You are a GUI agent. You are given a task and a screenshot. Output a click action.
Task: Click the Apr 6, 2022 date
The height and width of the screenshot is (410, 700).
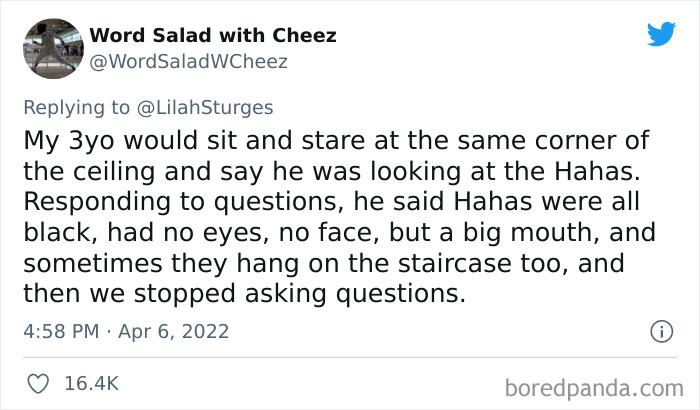coord(174,330)
